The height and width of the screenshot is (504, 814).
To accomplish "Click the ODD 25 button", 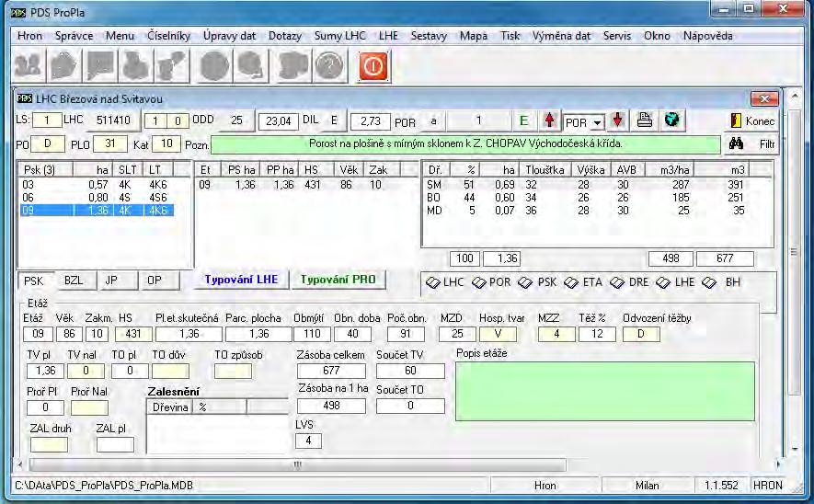I will point(236,120).
